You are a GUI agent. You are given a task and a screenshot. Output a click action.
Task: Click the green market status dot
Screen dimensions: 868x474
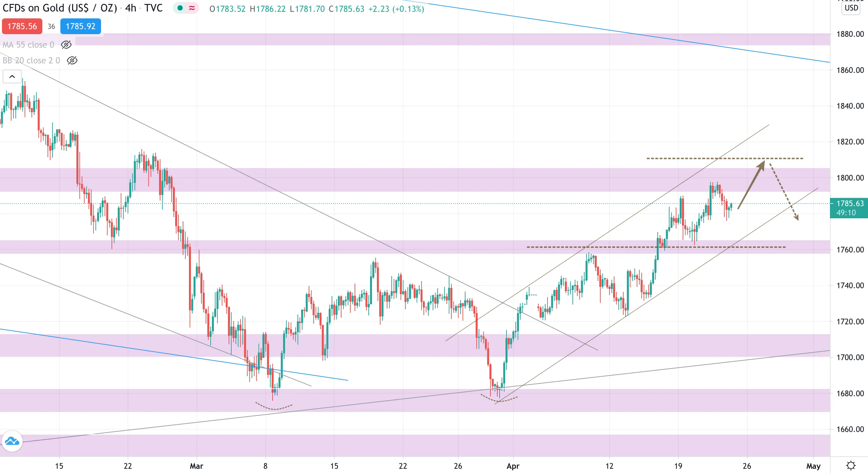pos(180,8)
